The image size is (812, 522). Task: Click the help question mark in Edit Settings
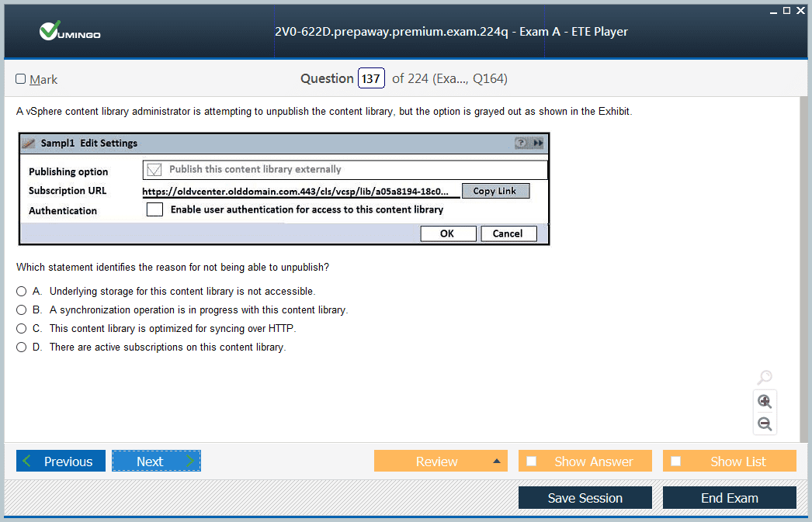click(521, 143)
